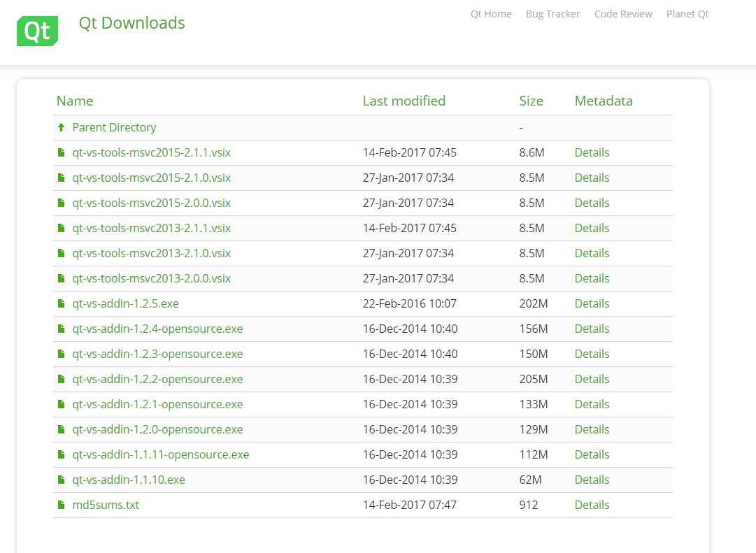Open Details for md5sums.txt
Viewport: 756px width, 553px height.
click(592, 504)
